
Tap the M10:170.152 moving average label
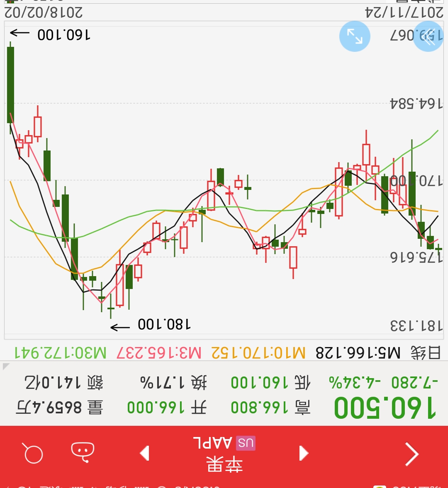(258, 353)
